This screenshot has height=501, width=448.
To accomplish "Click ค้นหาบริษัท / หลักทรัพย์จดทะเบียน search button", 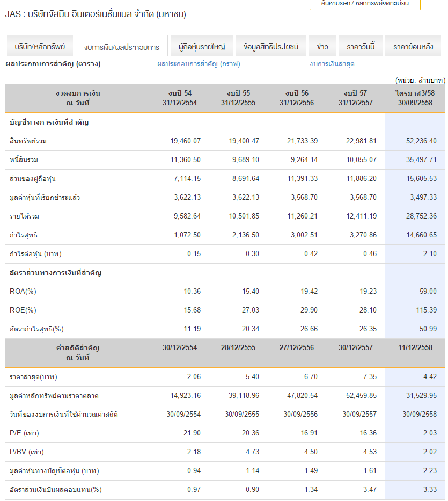I will pos(365,4).
